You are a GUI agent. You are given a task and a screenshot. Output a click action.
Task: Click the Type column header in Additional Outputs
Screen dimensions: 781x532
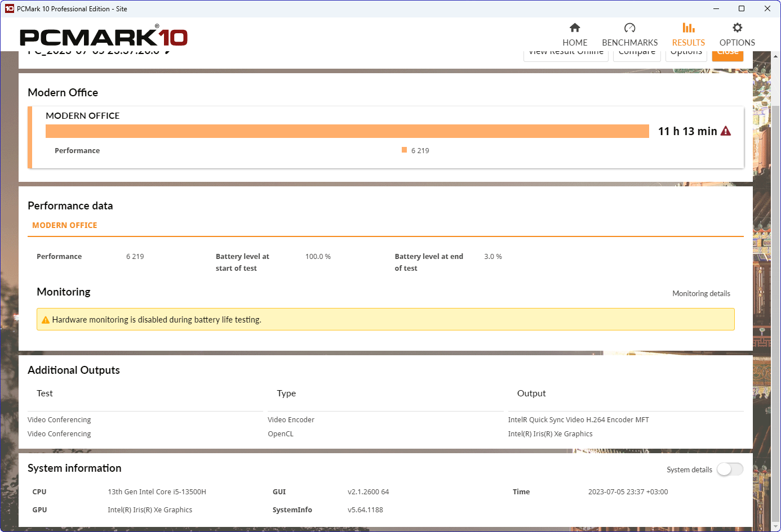point(286,394)
